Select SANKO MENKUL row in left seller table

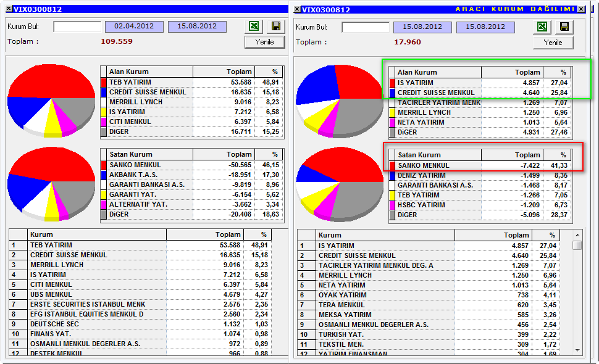click(x=192, y=165)
